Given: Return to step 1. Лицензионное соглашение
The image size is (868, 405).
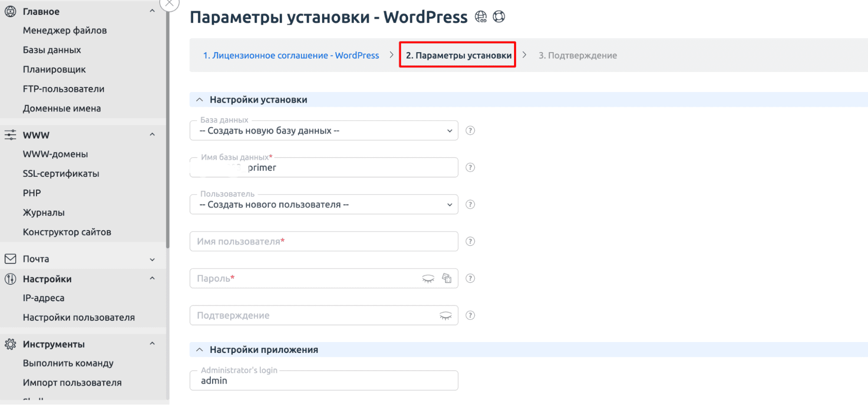Looking at the screenshot, I should coord(291,55).
